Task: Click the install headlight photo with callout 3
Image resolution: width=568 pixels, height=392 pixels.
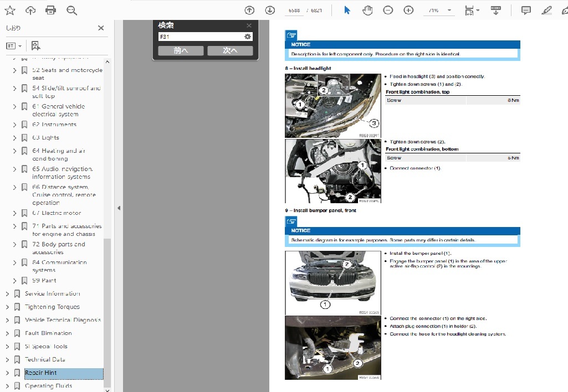Action: pos(333,106)
